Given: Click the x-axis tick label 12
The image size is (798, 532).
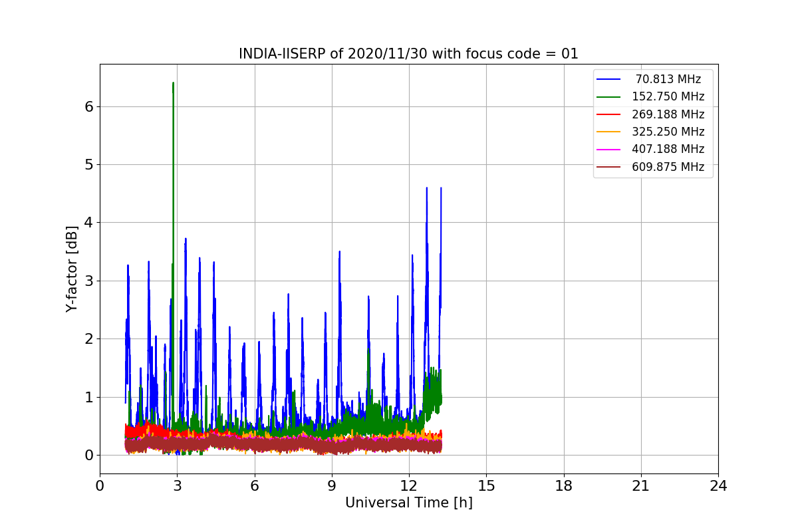Looking at the screenshot, I should pyautogui.click(x=409, y=486).
